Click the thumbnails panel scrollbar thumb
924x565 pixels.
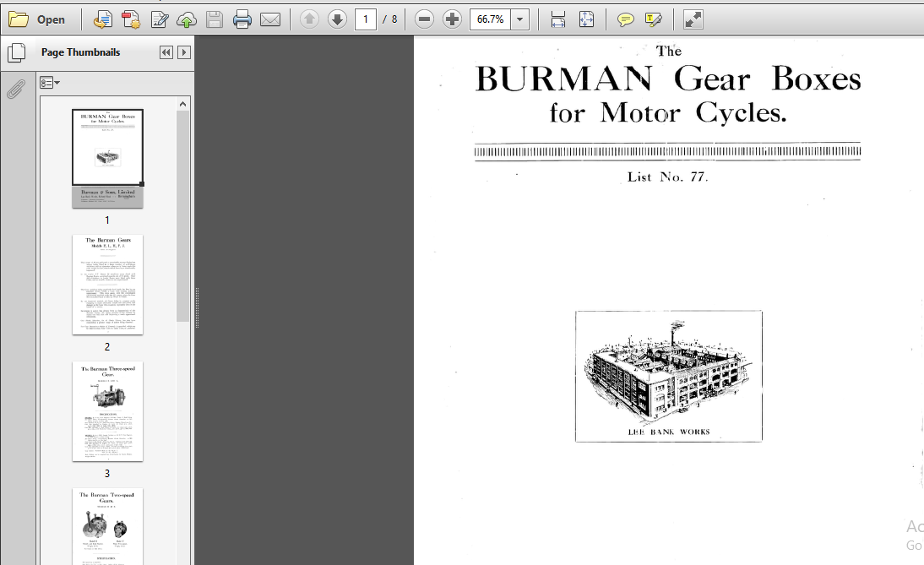(182, 216)
